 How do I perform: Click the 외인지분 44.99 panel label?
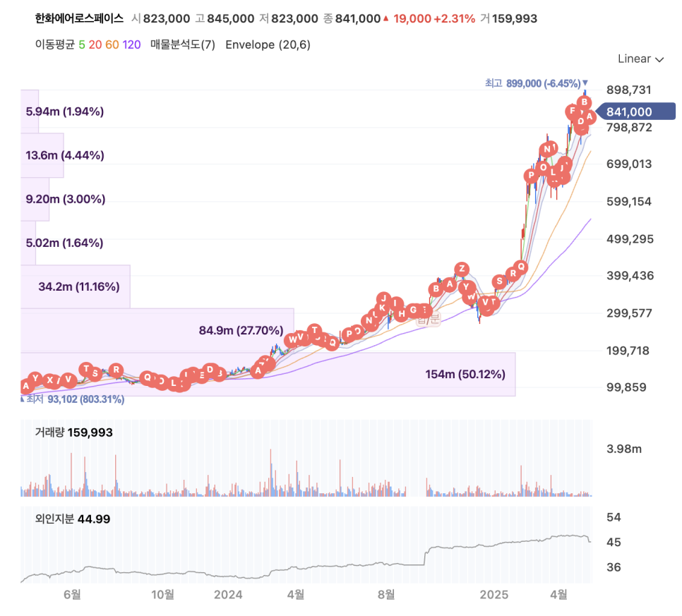pos(72,519)
